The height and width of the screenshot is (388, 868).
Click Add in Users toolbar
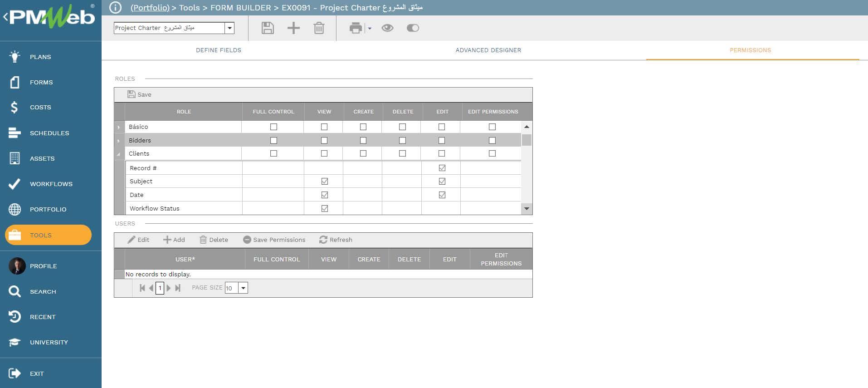pos(174,240)
